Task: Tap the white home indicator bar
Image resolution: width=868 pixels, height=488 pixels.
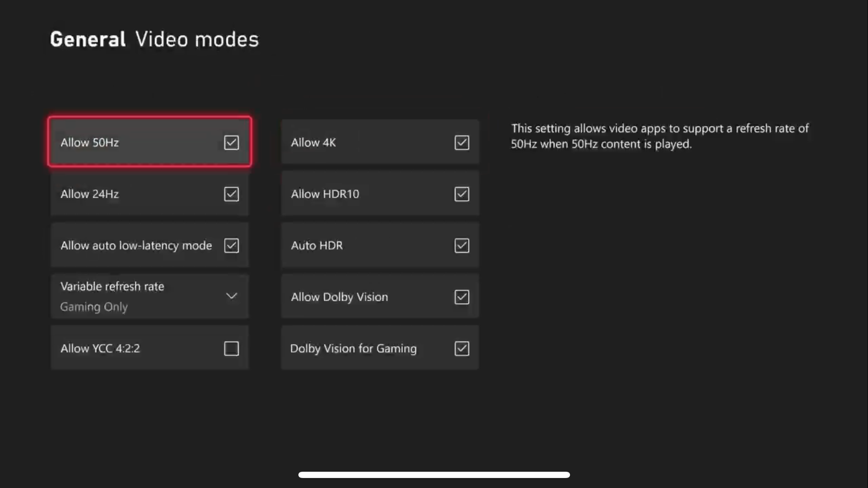Action: click(x=434, y=475)
